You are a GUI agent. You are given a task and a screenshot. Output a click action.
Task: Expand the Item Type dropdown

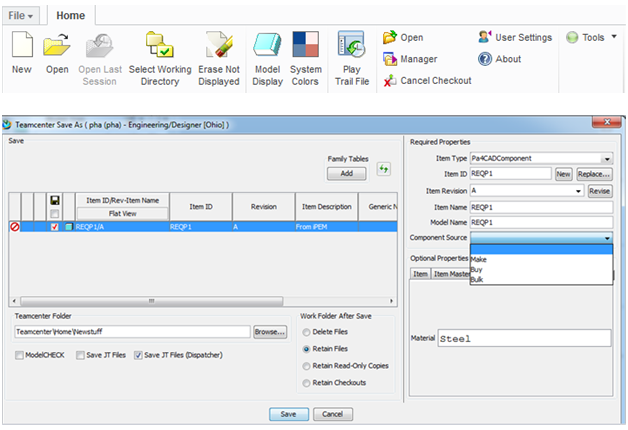(x=607, y=159)
